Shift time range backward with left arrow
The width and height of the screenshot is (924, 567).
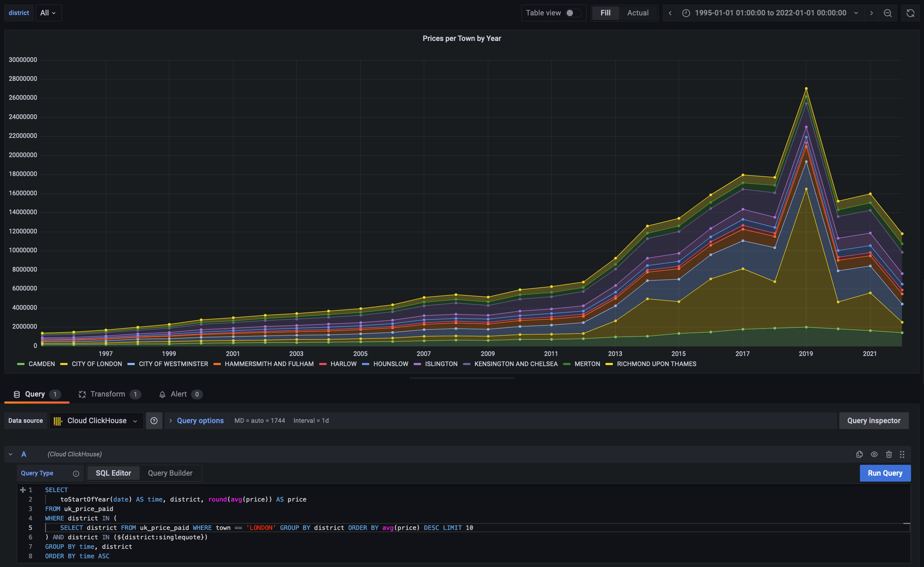(x=670, y=13)
